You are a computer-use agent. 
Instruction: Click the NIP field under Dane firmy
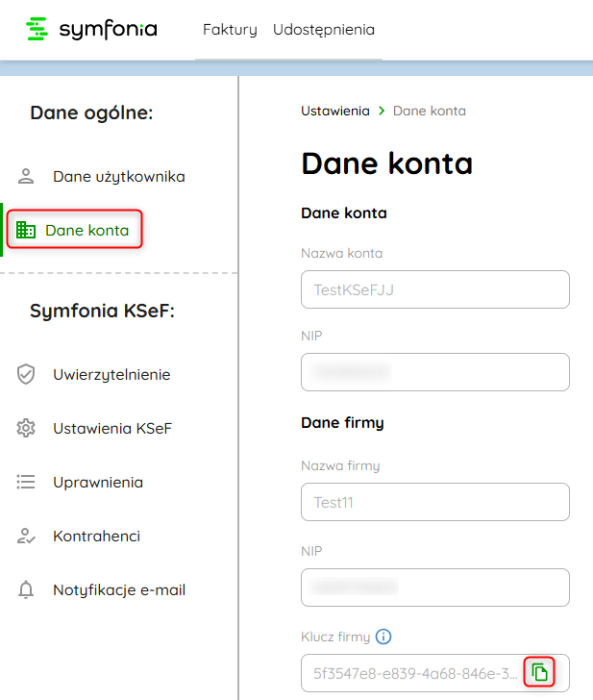coord(434,587)
